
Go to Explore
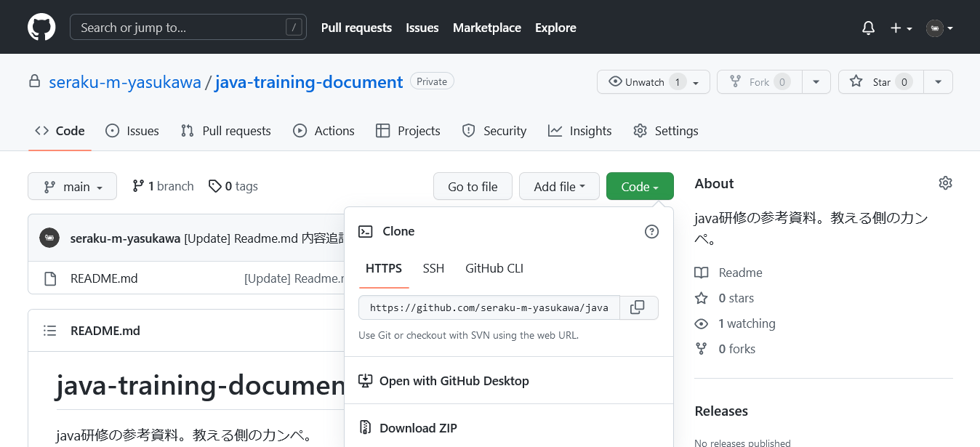coord(555,28)
